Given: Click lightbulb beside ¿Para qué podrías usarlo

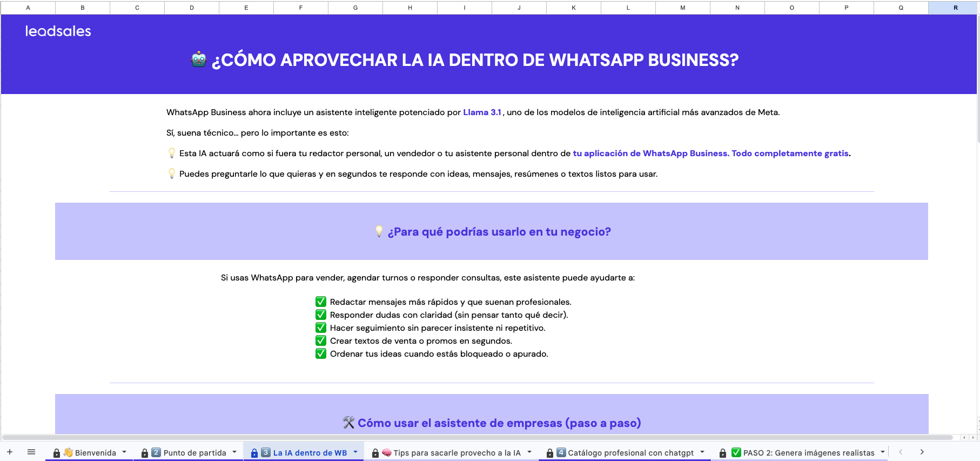Looking at the screenshot, I should 379,231.
